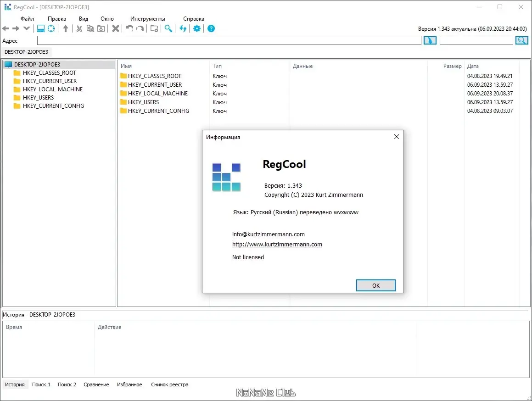Click the info@kurtzimmermann.com email link

(269, 234)
